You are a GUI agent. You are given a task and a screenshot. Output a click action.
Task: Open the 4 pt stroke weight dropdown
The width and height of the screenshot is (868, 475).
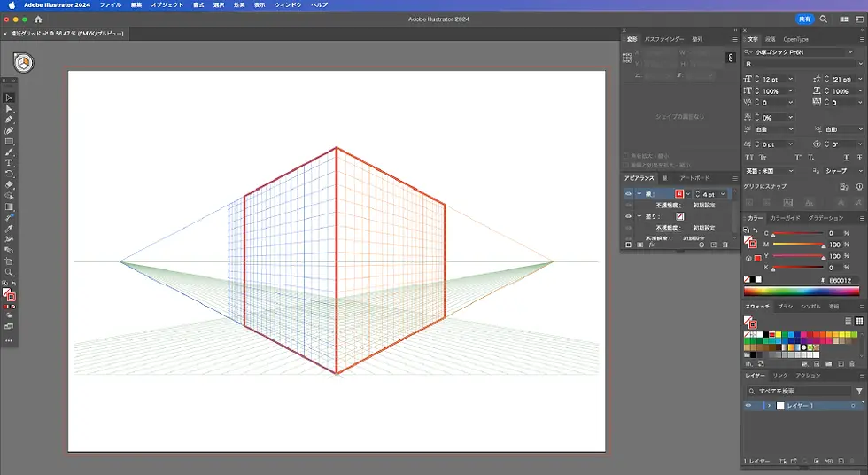click(723, 193)
